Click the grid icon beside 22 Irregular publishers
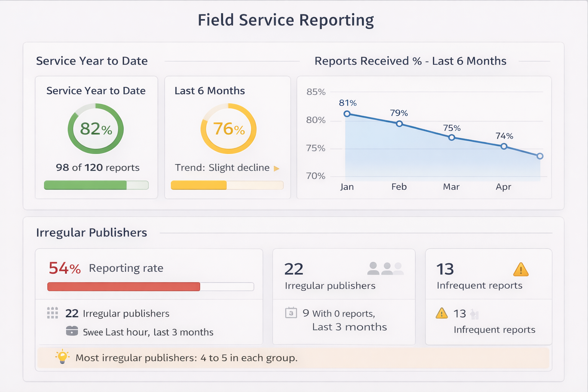 coord(52,313)
